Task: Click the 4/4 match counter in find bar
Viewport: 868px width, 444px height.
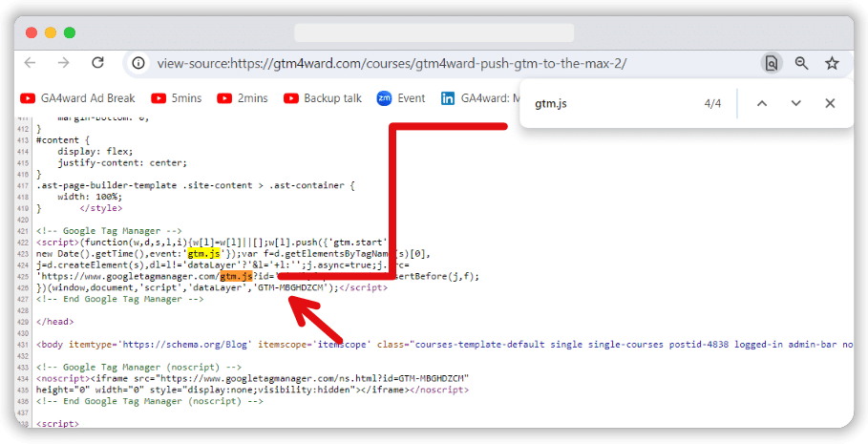Action: [712, 103]
